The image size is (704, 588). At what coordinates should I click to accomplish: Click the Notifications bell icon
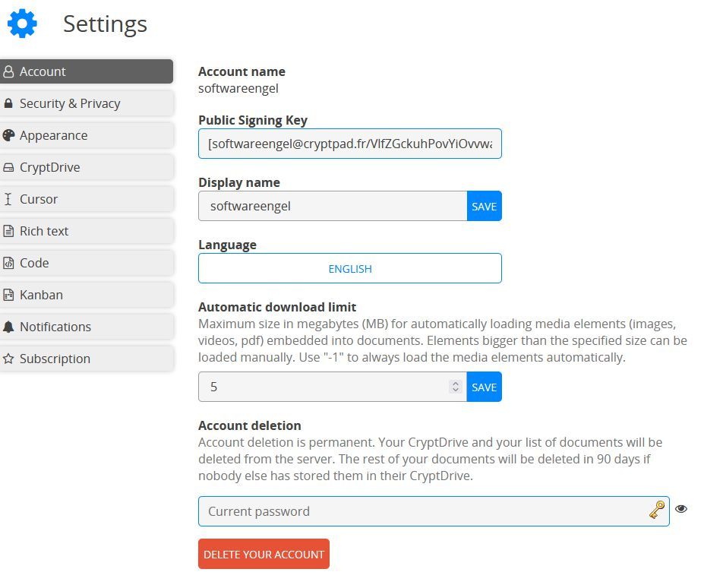(x=8, y=327)
